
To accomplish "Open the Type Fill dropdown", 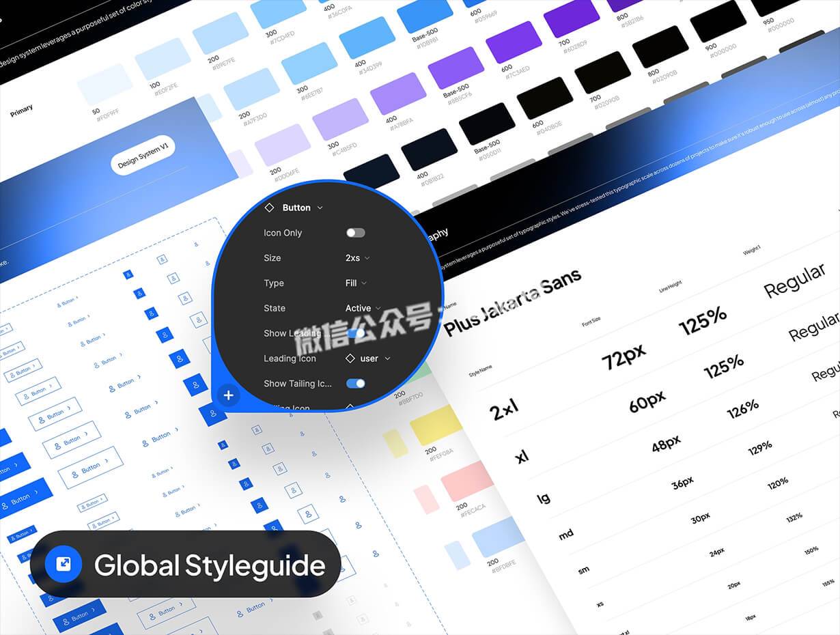I will (x=356, y=283).
